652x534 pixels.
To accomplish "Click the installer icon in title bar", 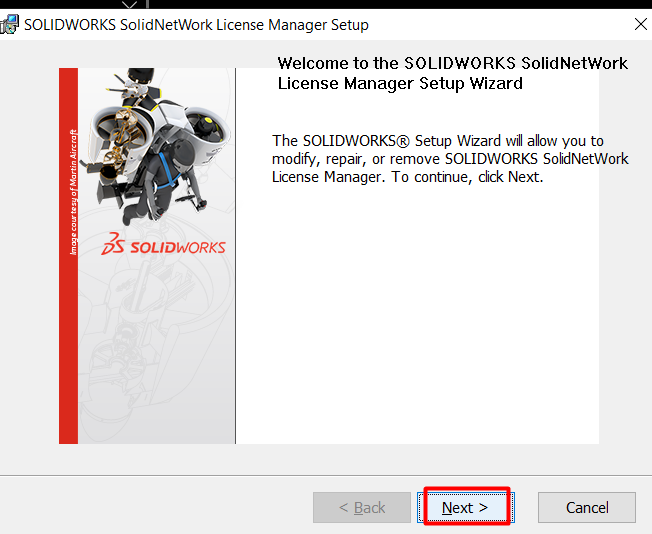I will 10,24.
